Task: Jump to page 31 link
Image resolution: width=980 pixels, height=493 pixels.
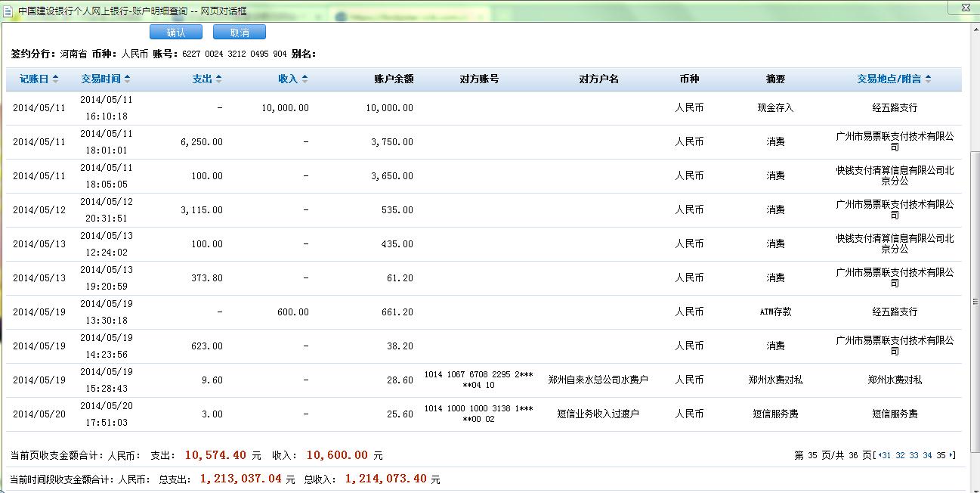Action: (886, 455)
